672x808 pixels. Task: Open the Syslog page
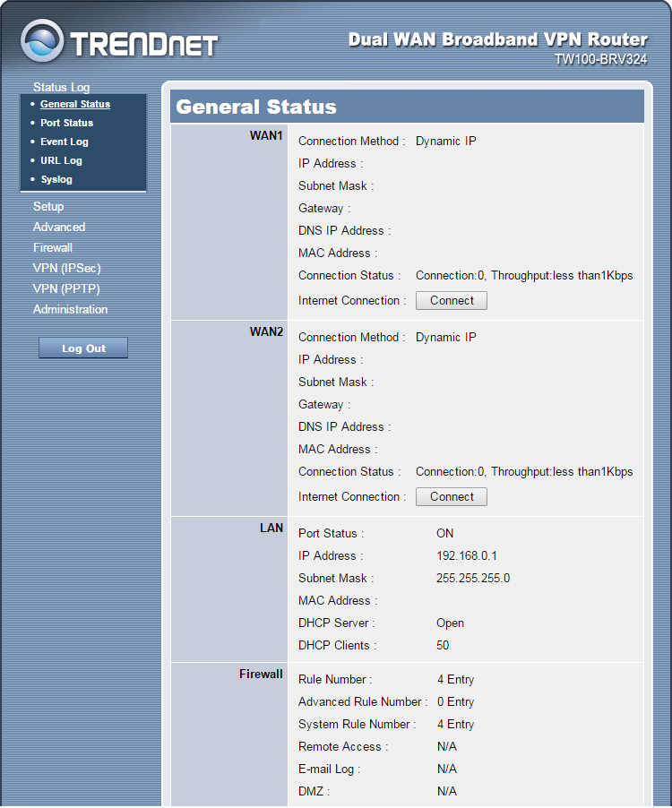tap(56, 179)
